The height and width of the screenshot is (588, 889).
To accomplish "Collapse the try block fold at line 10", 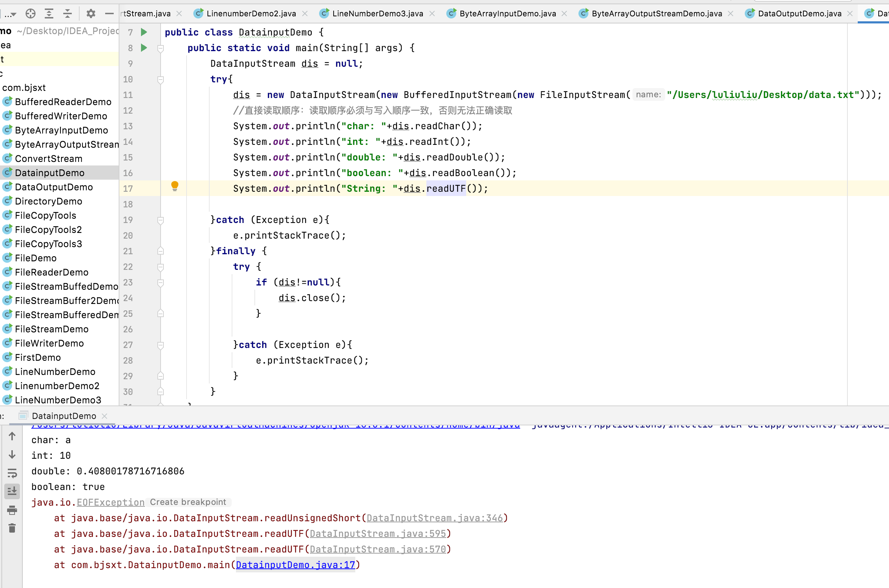I will (161, 80).
